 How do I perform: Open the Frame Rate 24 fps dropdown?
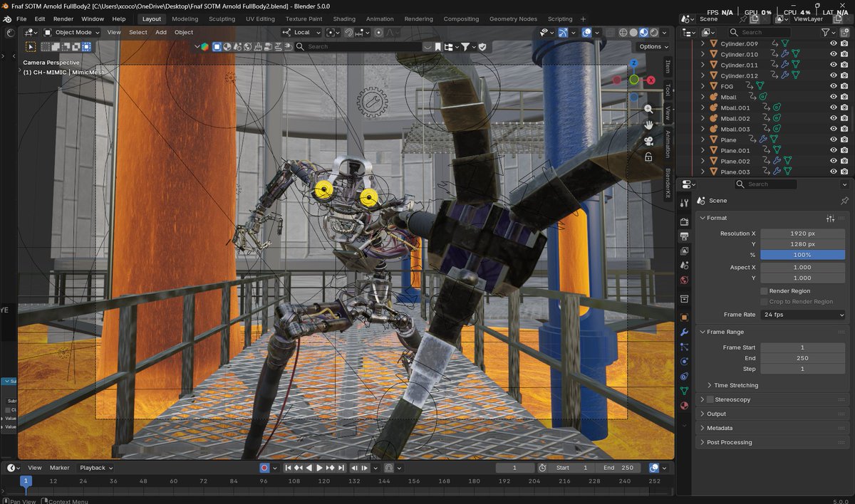[802, 314]
